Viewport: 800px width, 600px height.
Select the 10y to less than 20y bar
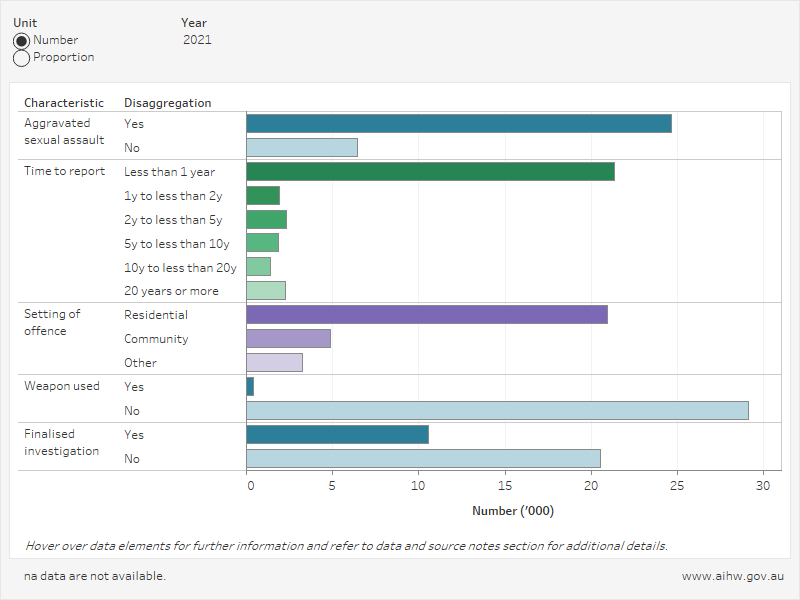click(258, 267)
